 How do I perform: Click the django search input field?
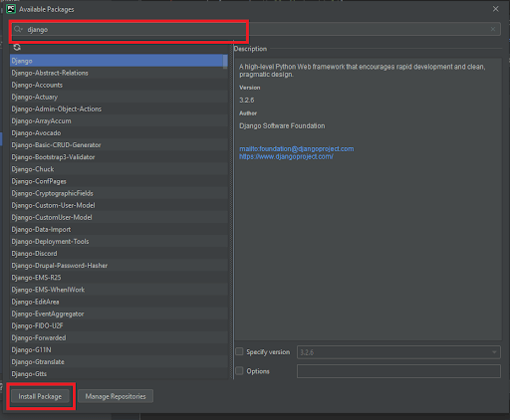[256, 30]
